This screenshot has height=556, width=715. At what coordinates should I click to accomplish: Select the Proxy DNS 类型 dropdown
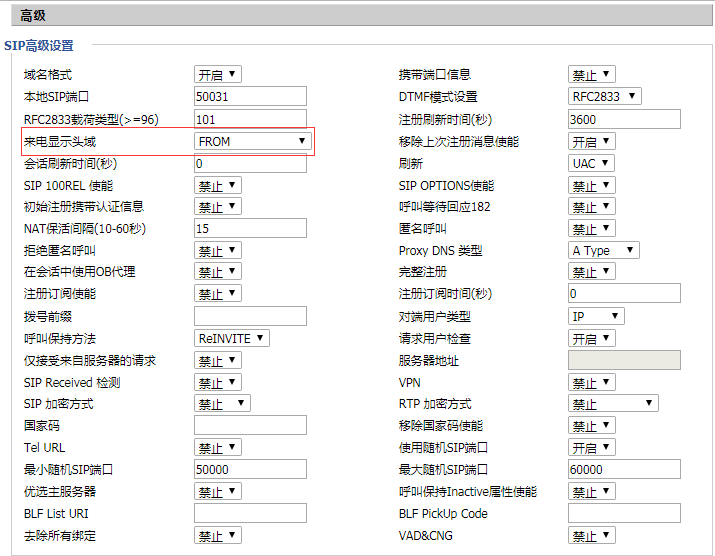[603, 250]
